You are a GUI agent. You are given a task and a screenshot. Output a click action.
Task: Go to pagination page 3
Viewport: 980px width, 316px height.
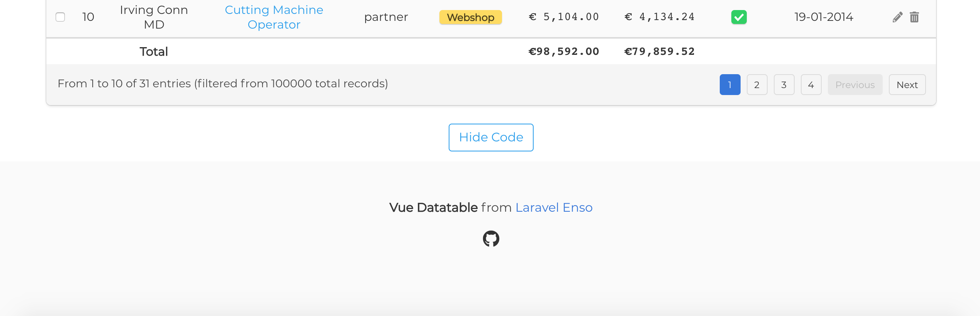pyautogui.click(x=784, y=84)
